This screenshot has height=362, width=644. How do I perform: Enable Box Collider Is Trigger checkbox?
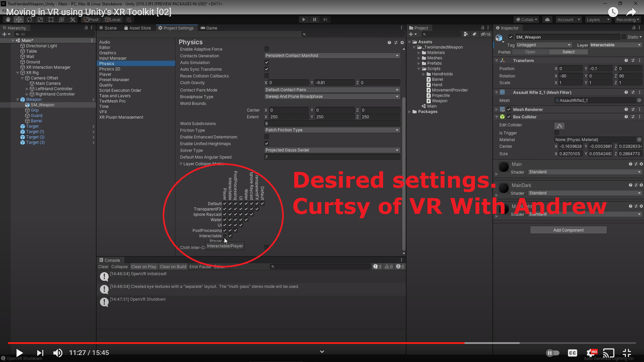(557, 133)
